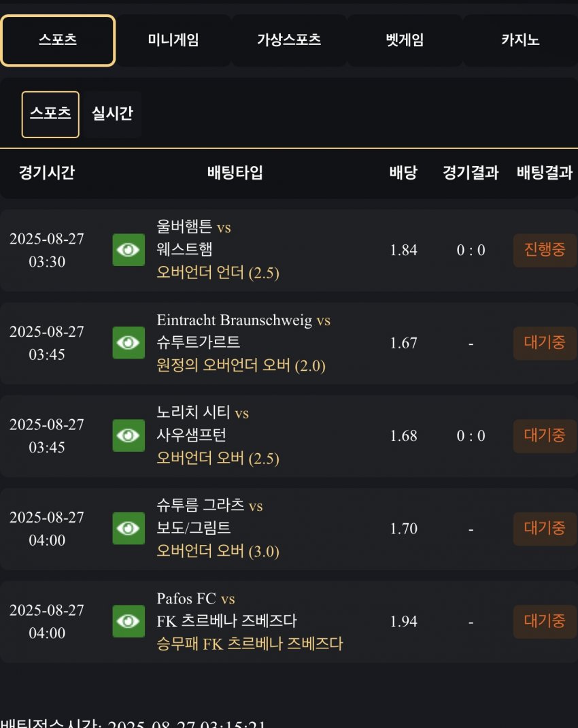This screenshot has height=728, width=578.
Task: Open the 스포츠 top category tab
Action: (58, 40)
